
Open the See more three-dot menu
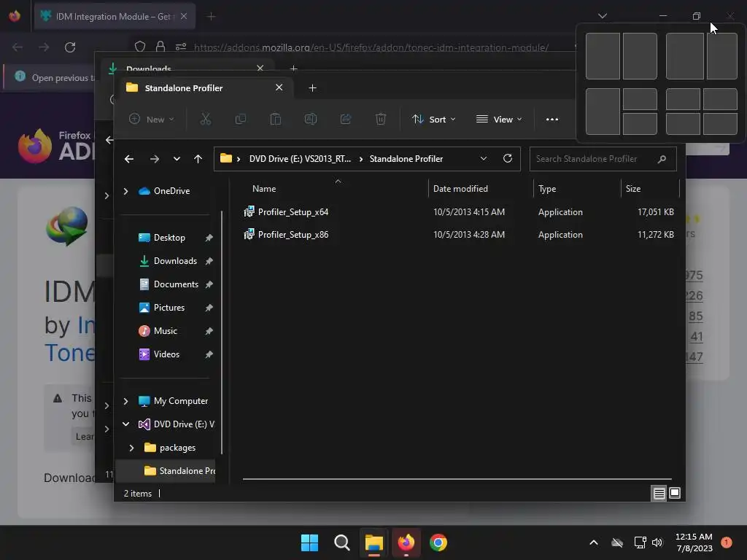pyautogui.click(x=552, y=120)
